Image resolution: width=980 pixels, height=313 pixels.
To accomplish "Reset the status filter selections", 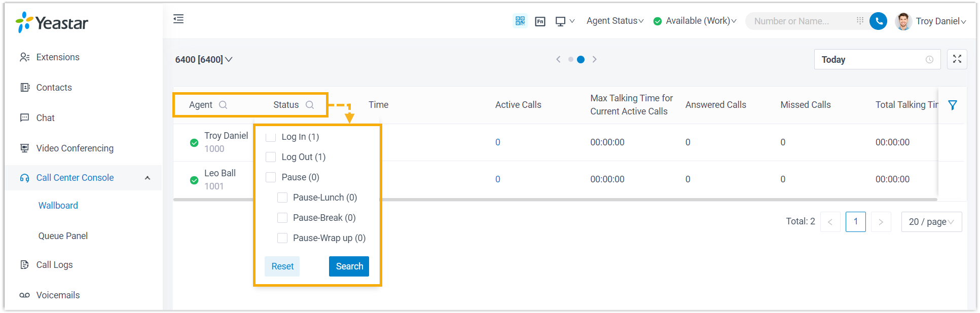I will (282, 266).
